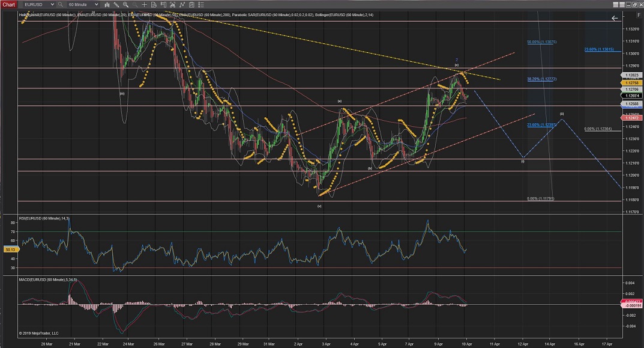
Task: Select the Chart tab label
Action: (x=8, y=4)
